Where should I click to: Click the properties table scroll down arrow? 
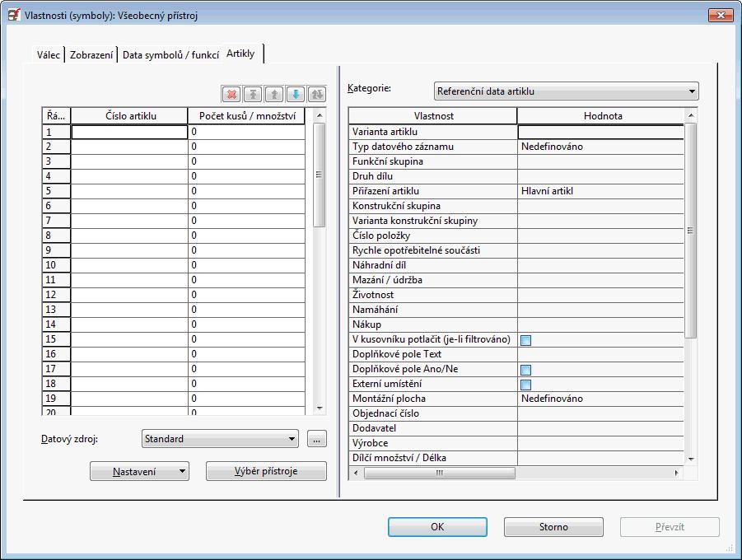690,460
